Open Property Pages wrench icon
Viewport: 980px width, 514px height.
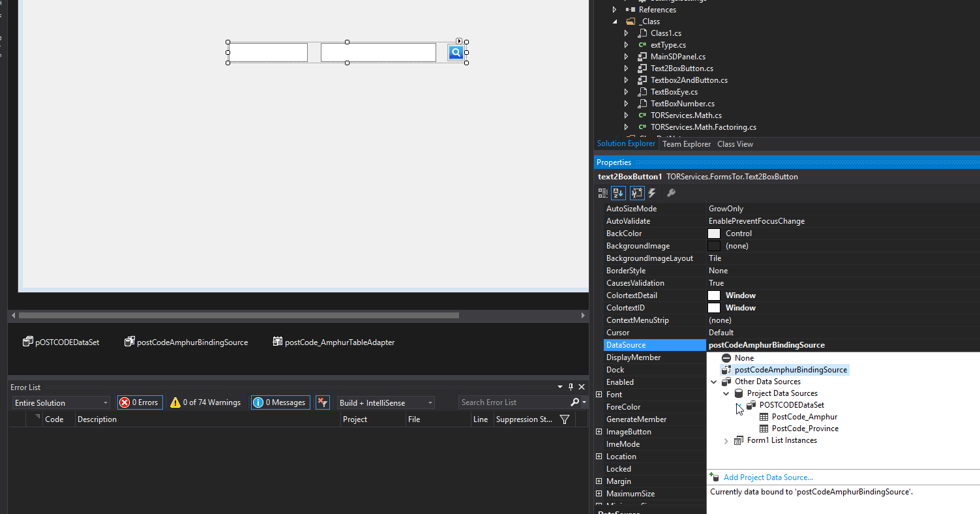point(671,193)
